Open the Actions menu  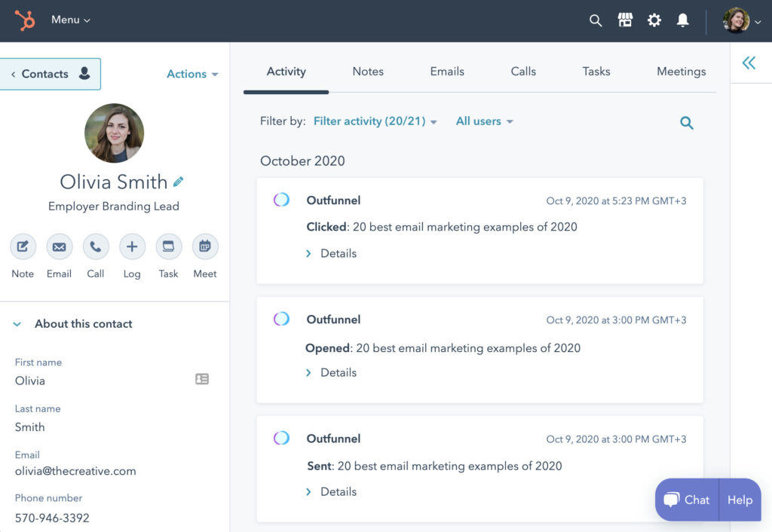coord(192,74)
